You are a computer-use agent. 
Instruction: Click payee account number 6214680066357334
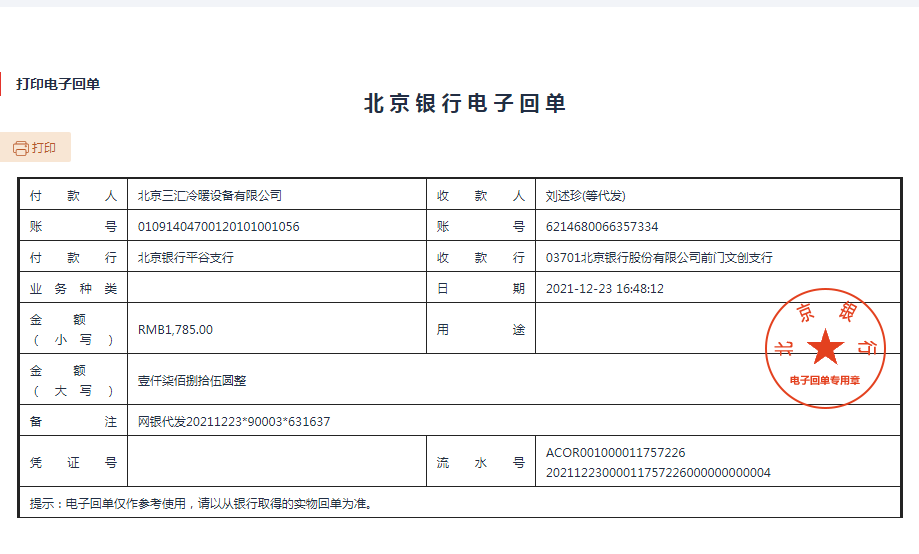tap(602, 227)
